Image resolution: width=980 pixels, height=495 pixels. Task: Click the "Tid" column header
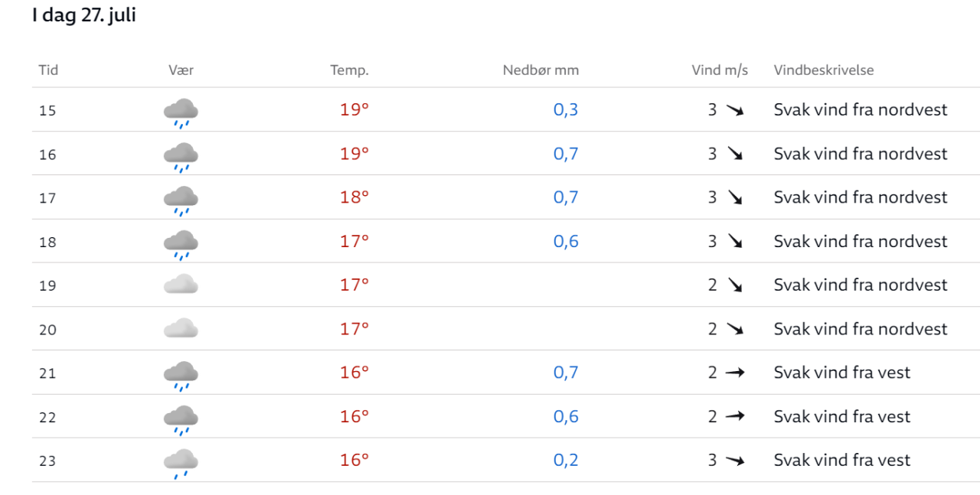pyautogui.click(x=48, y=70)
